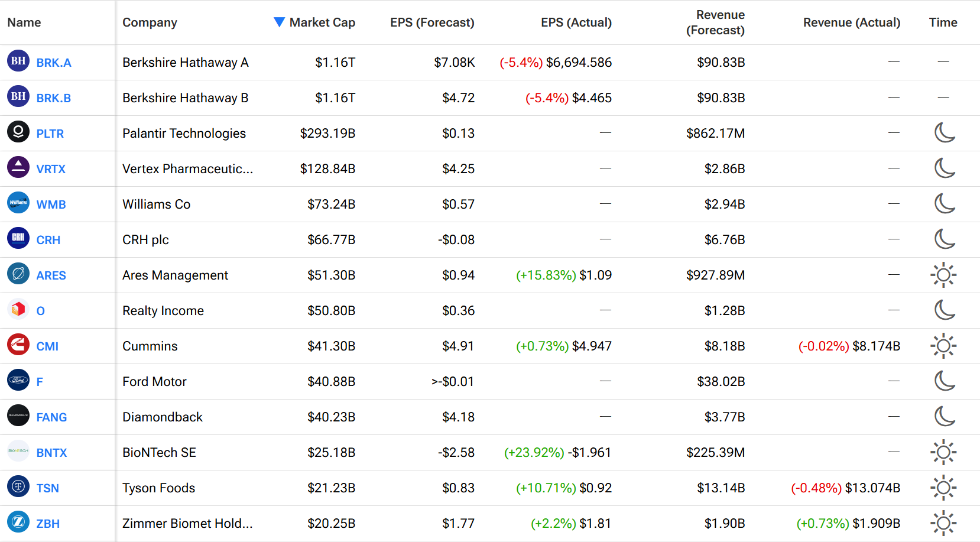Viewport: 980px width, 542px height.
Task: Click the sun icon in Zimmer Biomet row
Action: (943, 523)
